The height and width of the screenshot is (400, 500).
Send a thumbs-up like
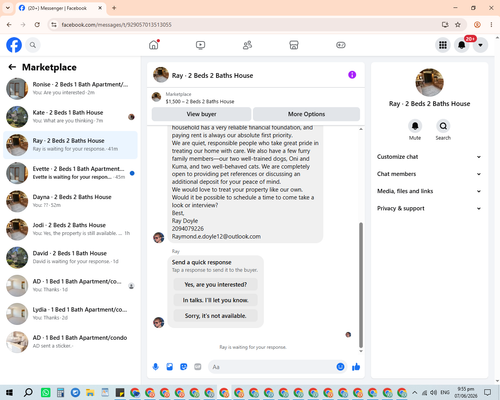point(356,367)
